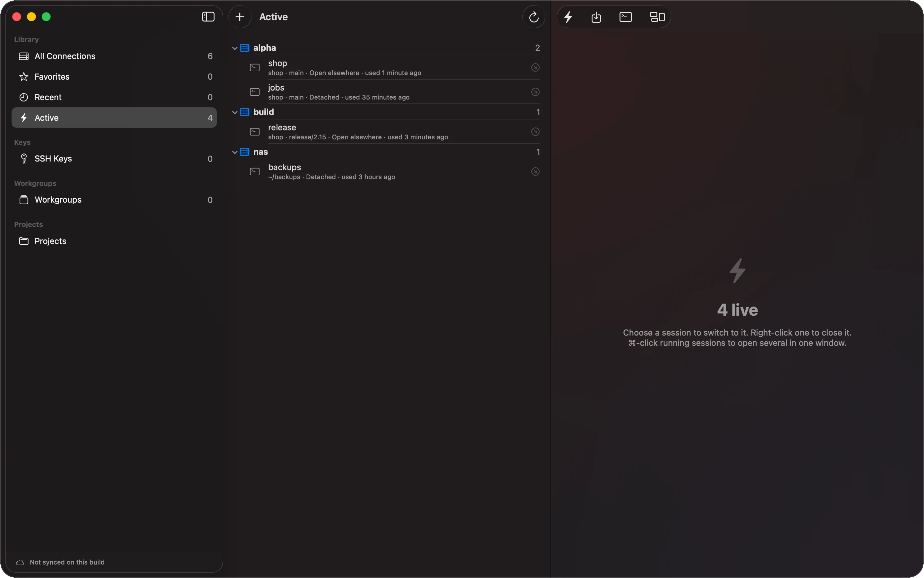Click the terminal icon beside shop

(255, 68)
